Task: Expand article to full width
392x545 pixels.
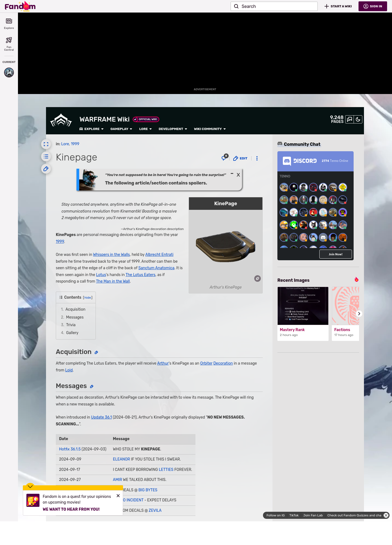Action: [46, 144]
